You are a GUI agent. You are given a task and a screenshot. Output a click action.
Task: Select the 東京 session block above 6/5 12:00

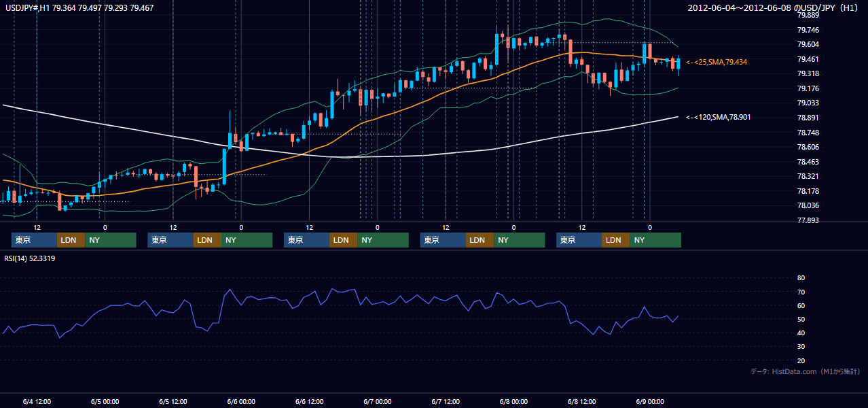click(x=170, y=240)
